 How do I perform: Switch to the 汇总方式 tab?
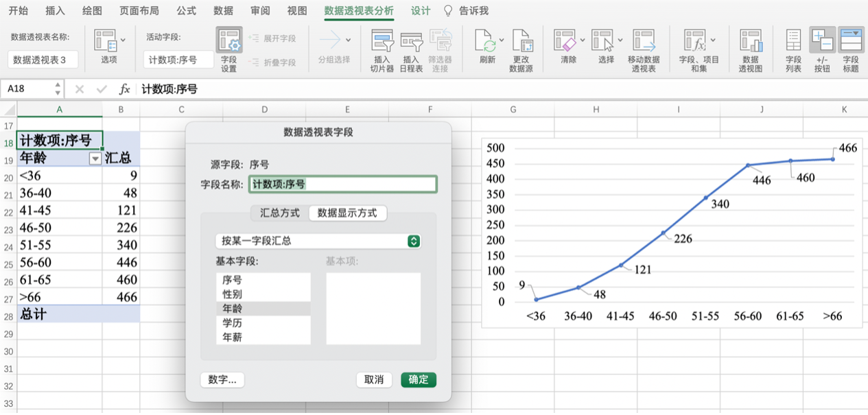point(279,213)
